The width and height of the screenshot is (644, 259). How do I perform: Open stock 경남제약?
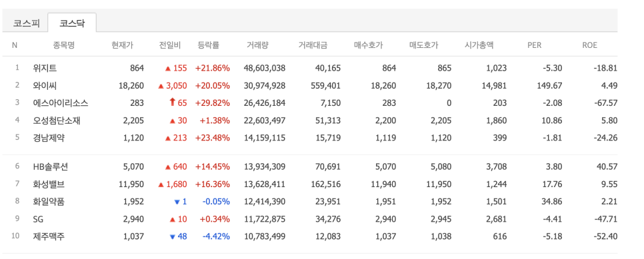(49, 138)
